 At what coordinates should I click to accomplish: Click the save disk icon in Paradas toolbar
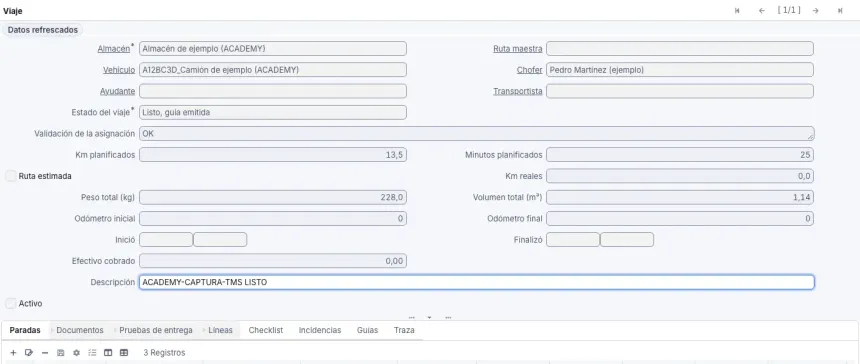pos(61,352)
